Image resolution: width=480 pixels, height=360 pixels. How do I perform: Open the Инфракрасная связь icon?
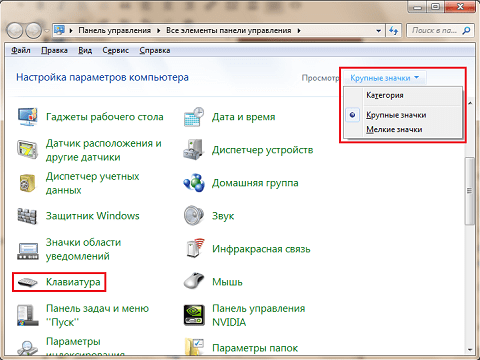coord(194,248)
